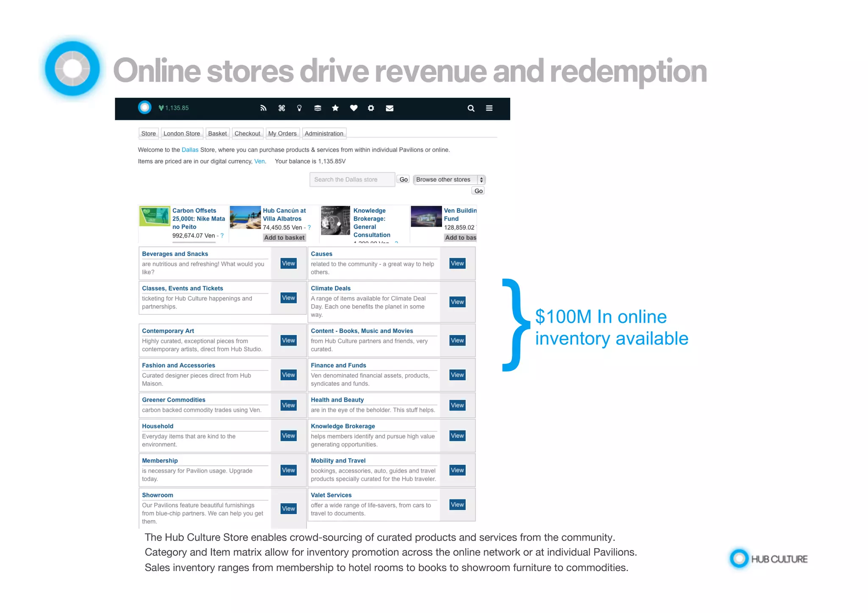Open Knowledge Brokerage General Consultation link
This screenshot has width=868, height=613.
372,223
